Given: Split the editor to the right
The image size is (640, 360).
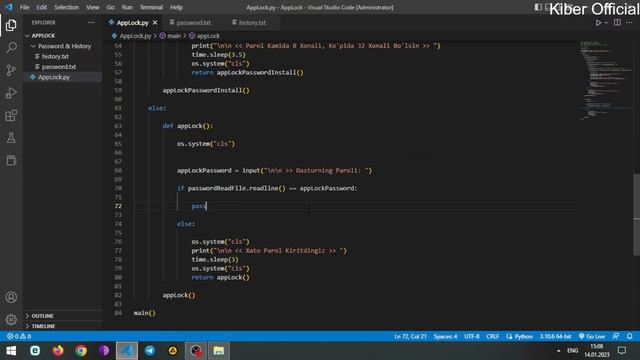Looking at the screenshot, I should pyautogui.click(x=617, y=23).
